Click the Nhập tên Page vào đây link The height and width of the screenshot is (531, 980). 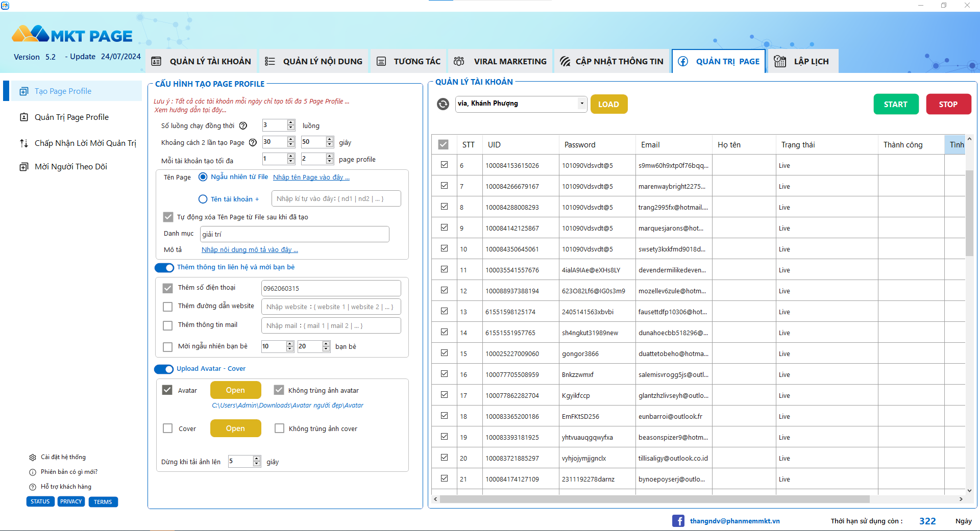pyautogui.click(x=311, y=178)
